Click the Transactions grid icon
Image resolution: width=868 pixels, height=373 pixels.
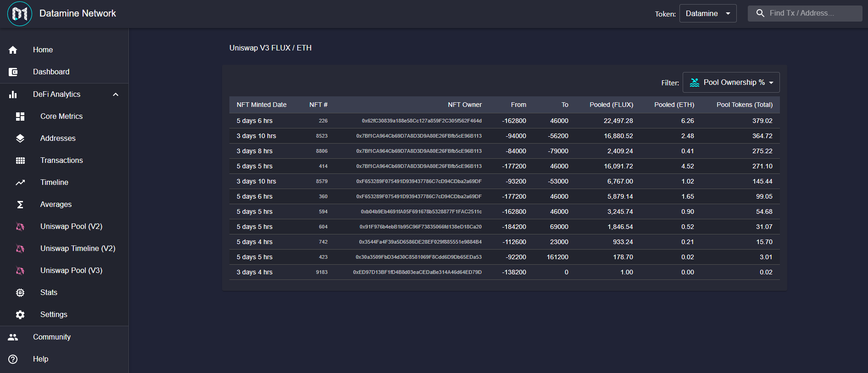(x=20, y=161)
